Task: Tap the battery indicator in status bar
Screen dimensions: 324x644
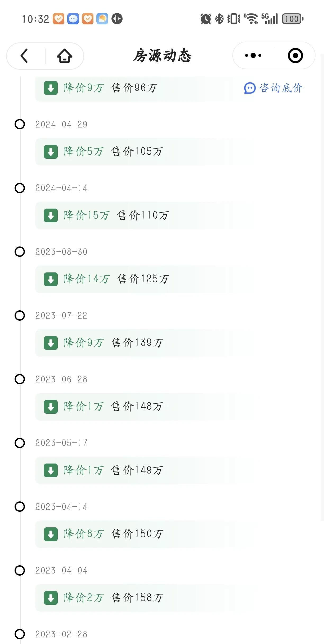Action: [292, 19]
